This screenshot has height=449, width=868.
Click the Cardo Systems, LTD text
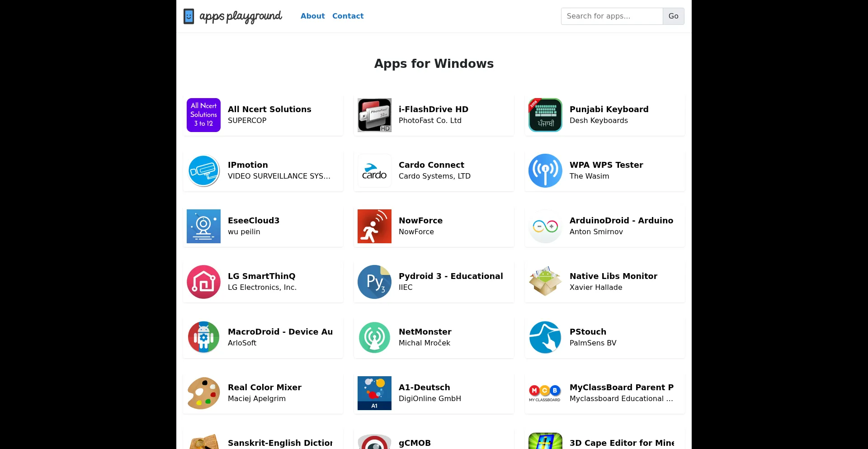[434, 176]
